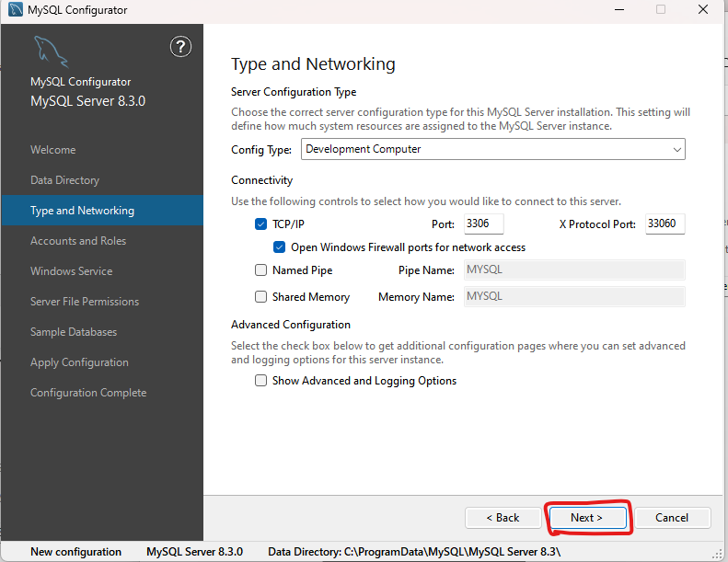This screenshot has height=562, width=728.
Task: Check Show Advanced and Logging Options
Action: [261, 381]
